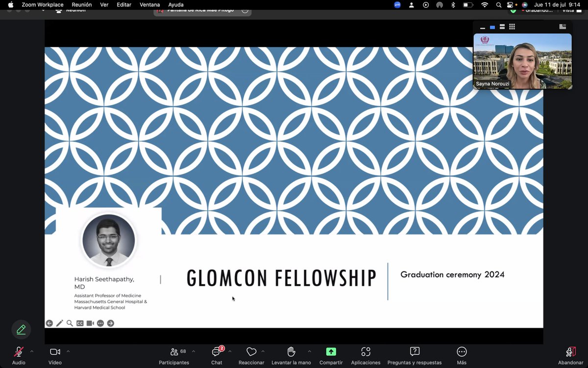Expand the arrow next to Reaccionar
Screen dimensions: 588x368
263,351
